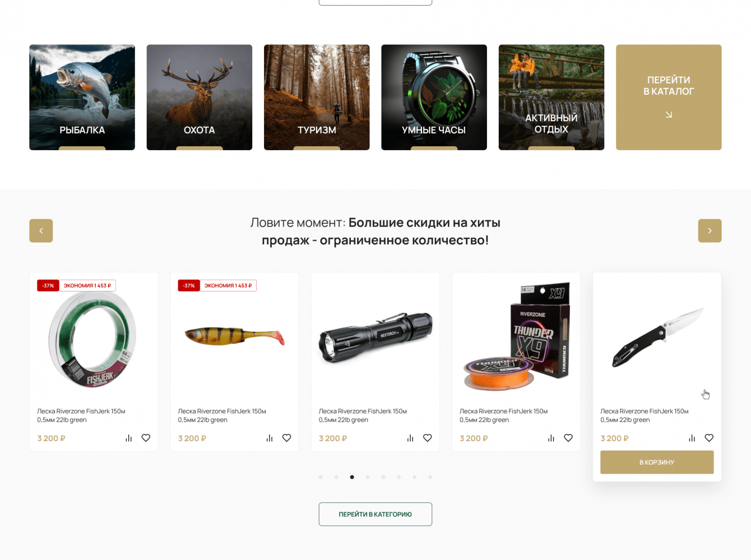The height and width of the screenshot is (560, 751).
Task: Click the ПЕРЕЙТИ В КАТЕГОРИЮ button
Action: click(375, 514)
